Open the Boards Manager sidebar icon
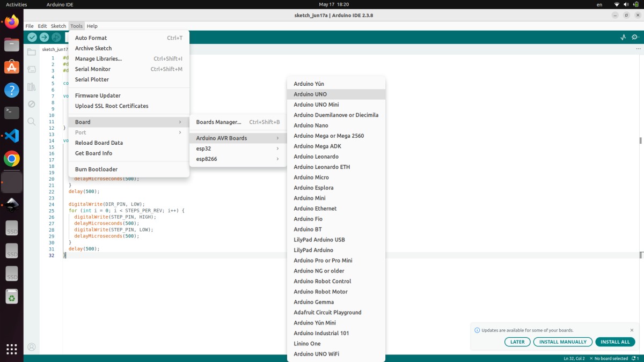 pos(32,69)
